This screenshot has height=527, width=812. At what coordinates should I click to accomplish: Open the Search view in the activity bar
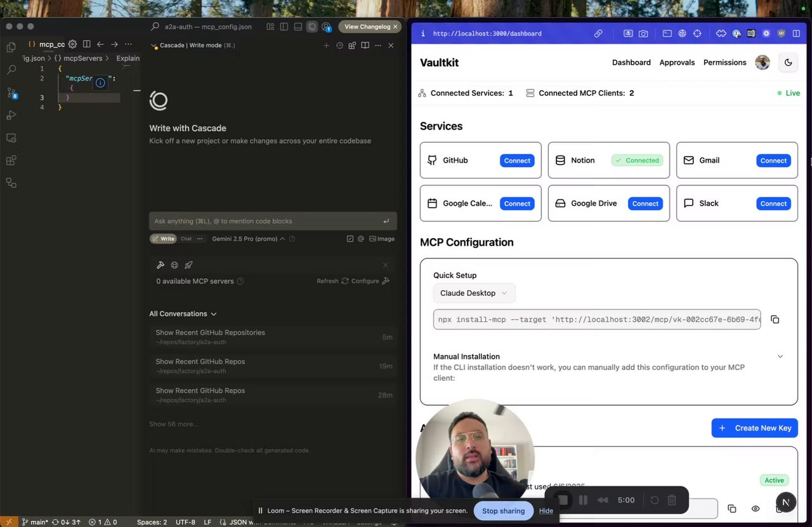click(11, 70)
